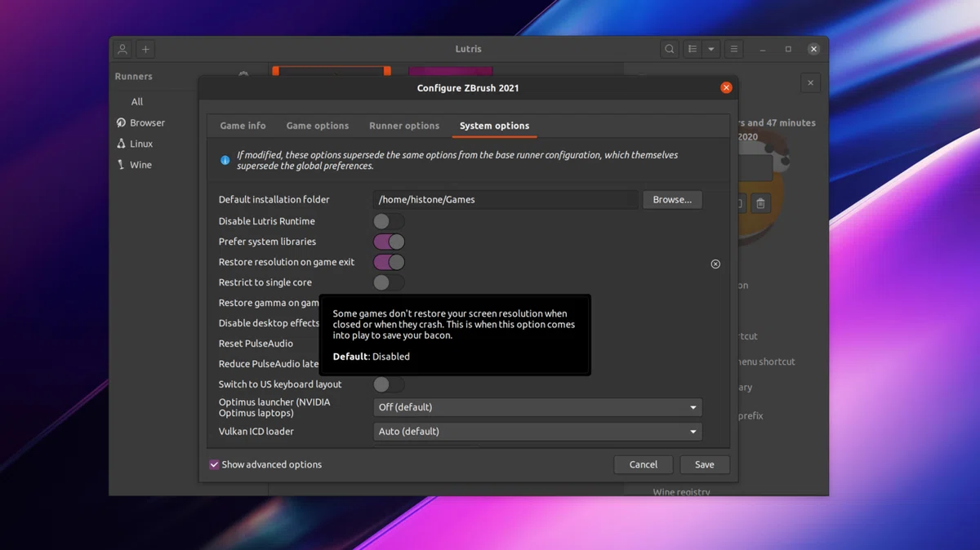This screenshot has height=550, width=980.
Task: Switch to the Game options tab
Action: click(x=317, y=126)
